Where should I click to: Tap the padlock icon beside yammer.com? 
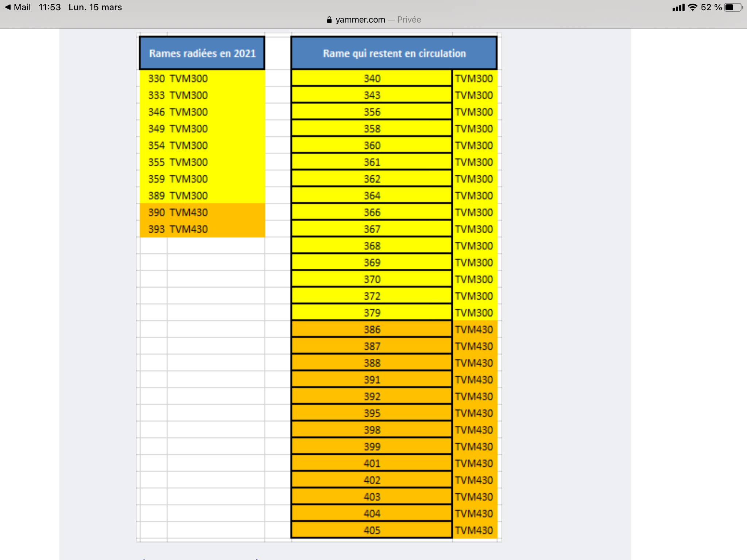point(329,20)
